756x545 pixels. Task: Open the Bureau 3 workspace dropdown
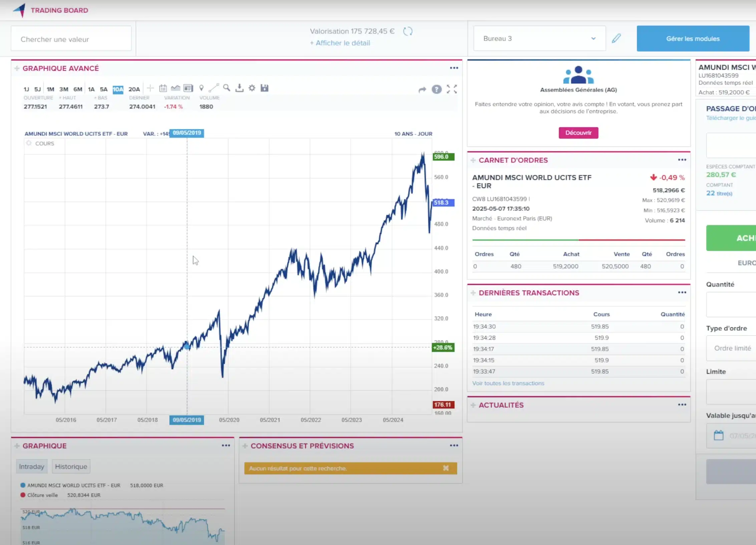(539, 38)
